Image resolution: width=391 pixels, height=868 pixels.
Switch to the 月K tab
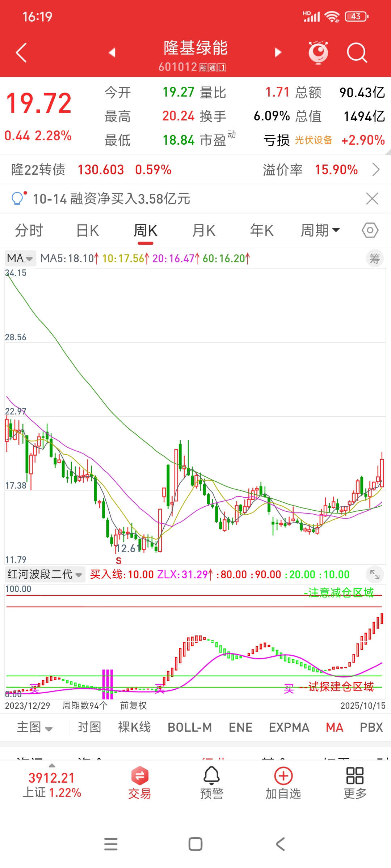204,230
